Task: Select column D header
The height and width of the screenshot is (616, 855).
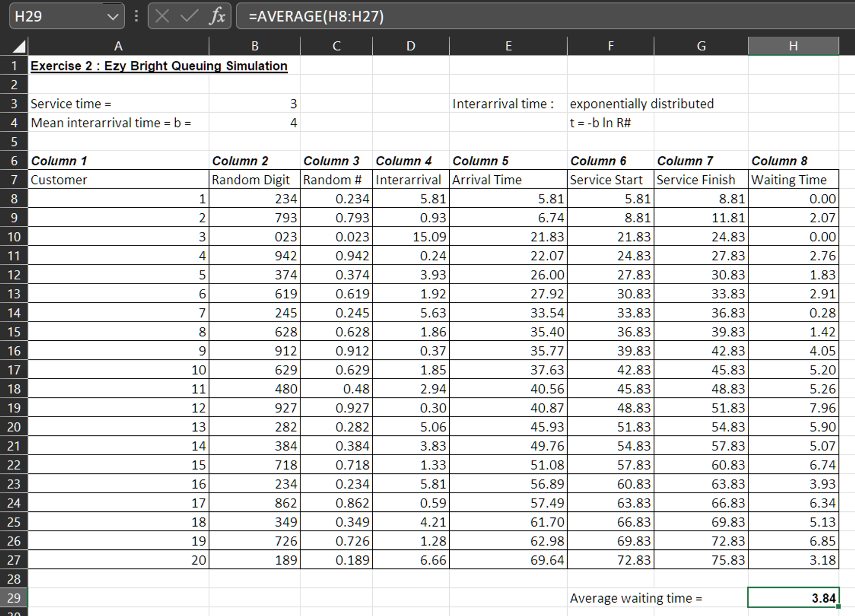Action: pyautogui.click(x=411, y=46)
